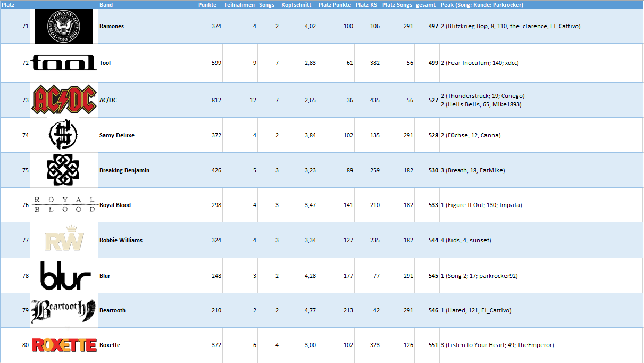The image size is (644, 363).
Task: Select Breaking Benjamin points value 426
Action: coord(216,170)
